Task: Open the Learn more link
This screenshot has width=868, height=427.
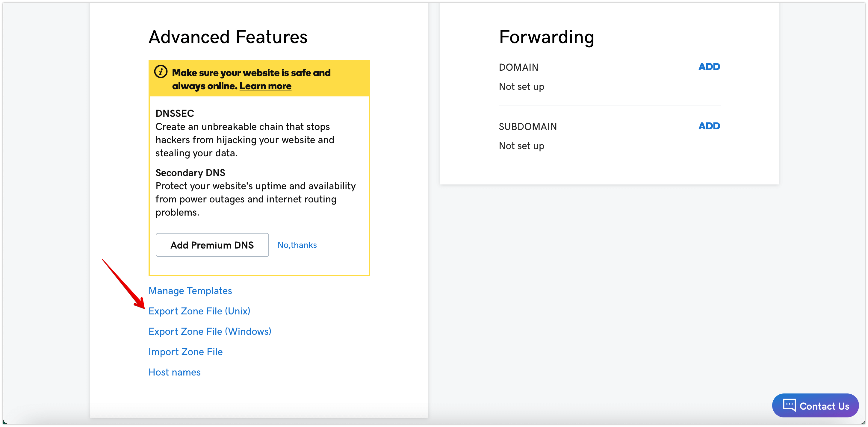Action: [x=265, y=86]
